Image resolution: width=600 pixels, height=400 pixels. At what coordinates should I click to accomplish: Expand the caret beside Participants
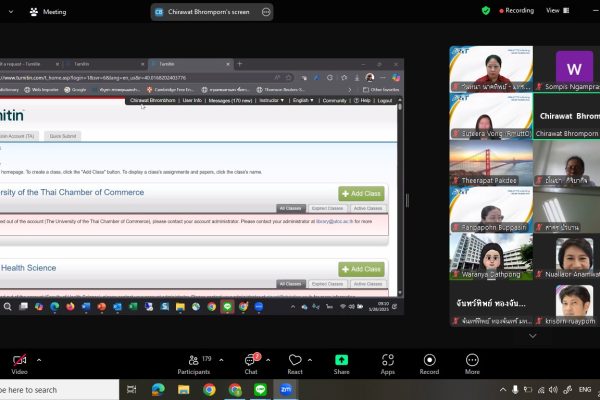[x=221, y=360]
